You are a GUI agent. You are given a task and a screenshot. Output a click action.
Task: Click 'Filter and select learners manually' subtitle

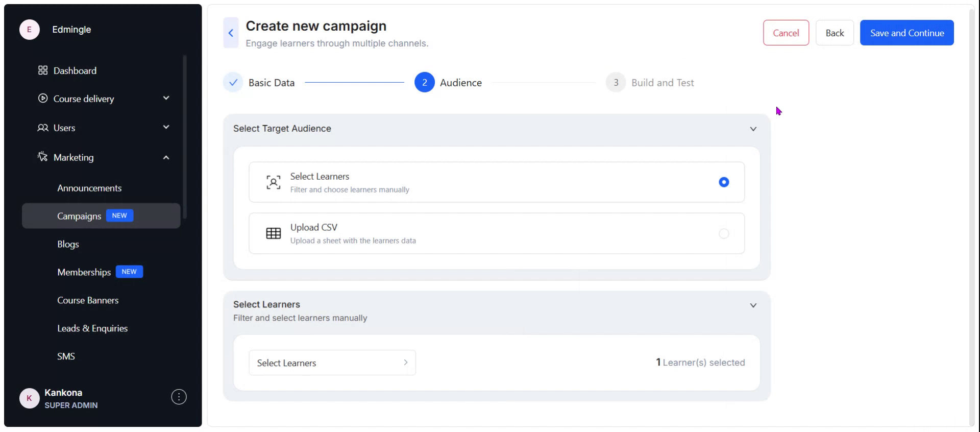(x=300, y=318)
